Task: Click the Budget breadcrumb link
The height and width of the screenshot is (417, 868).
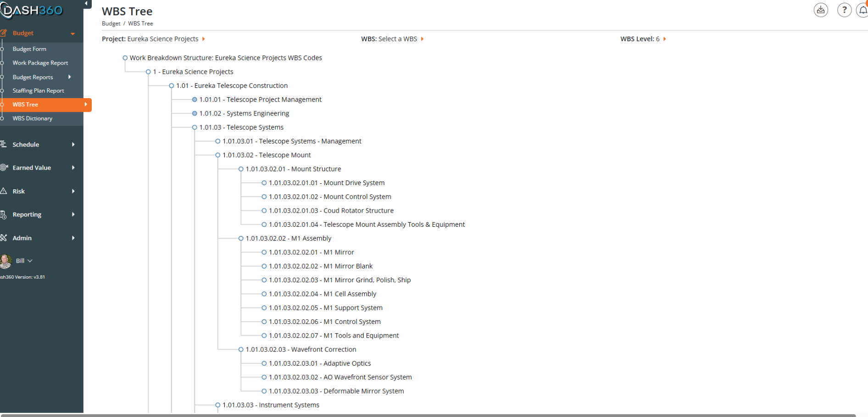Action: [111, 23]
